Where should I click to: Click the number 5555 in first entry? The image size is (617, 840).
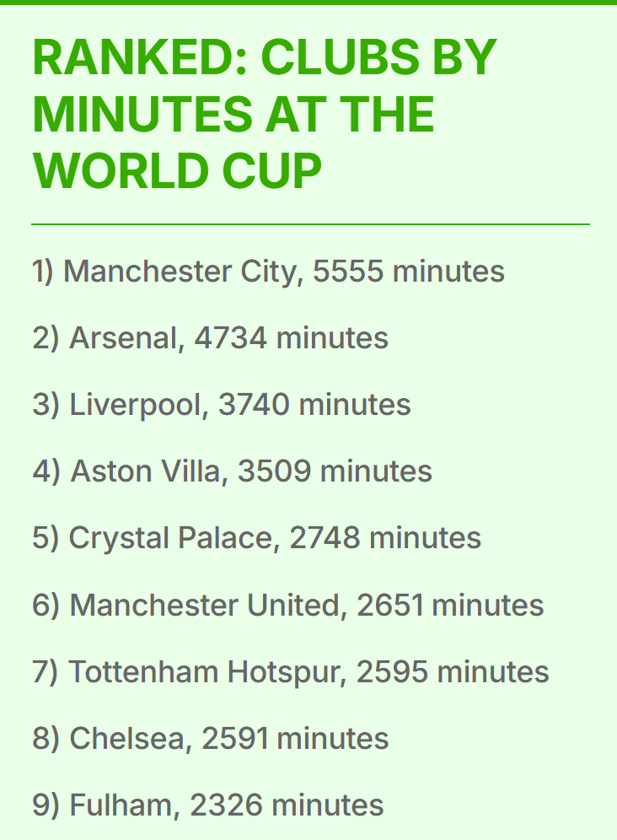tap(349, 271)
